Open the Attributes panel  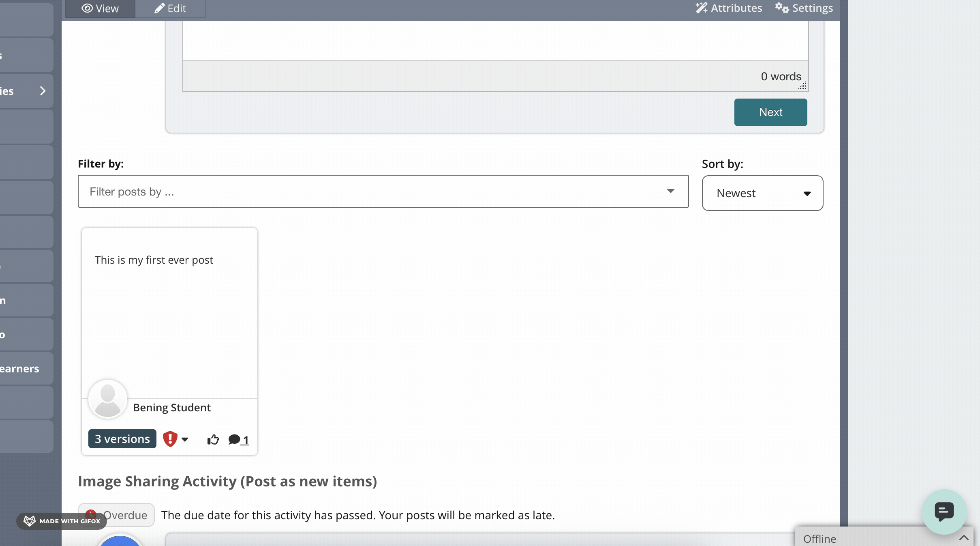(729, 8)
